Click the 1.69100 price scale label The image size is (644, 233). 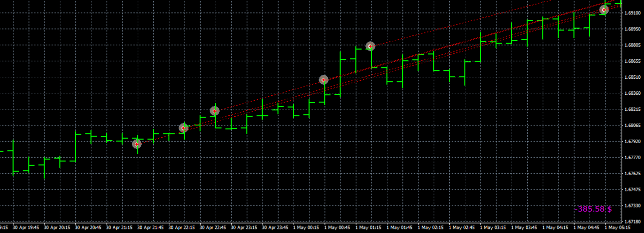633,13
